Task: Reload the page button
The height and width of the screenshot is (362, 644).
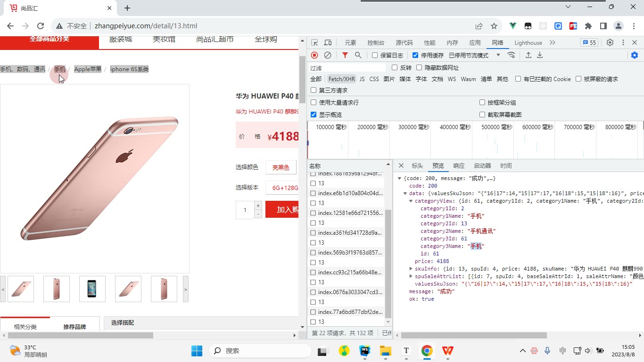Action: (x=41, y=26)
